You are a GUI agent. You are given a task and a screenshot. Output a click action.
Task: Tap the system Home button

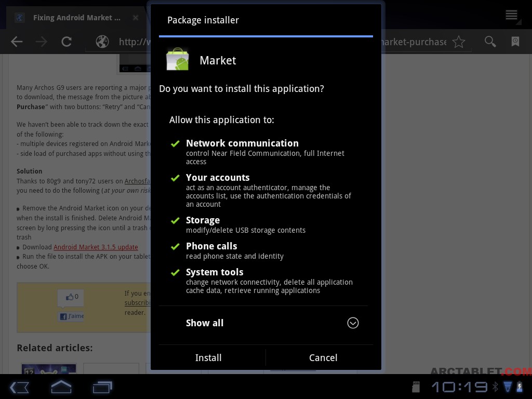point(61,387)
